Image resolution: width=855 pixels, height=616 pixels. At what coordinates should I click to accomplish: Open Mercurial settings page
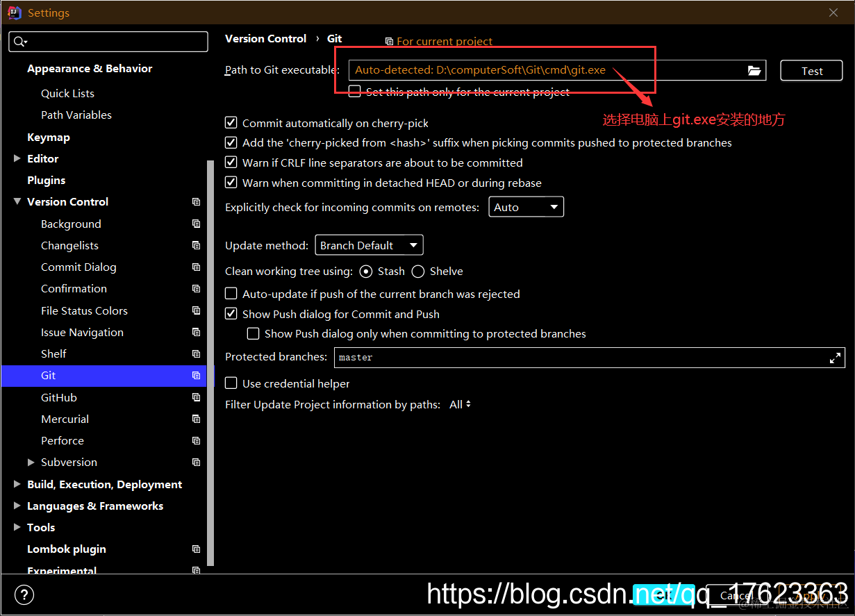(65, 419)
